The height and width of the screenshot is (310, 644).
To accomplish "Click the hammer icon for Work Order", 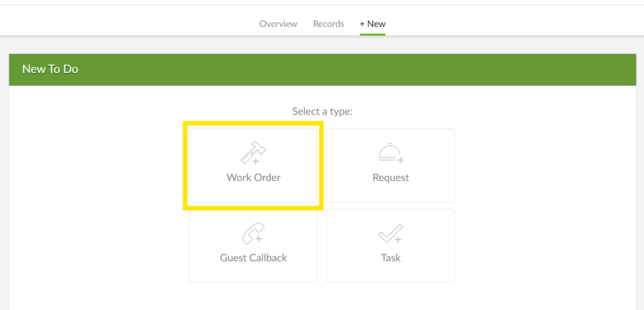I will 253,153.
